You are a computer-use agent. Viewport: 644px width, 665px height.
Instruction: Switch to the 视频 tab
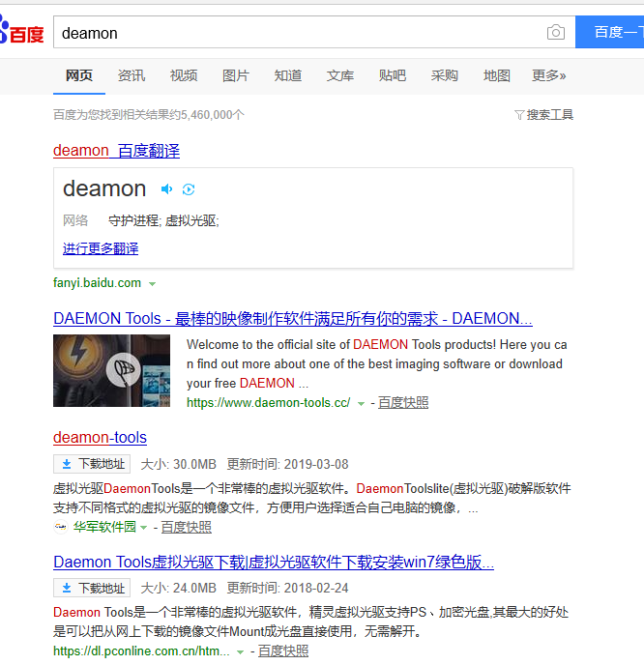(x=184, y=75)
